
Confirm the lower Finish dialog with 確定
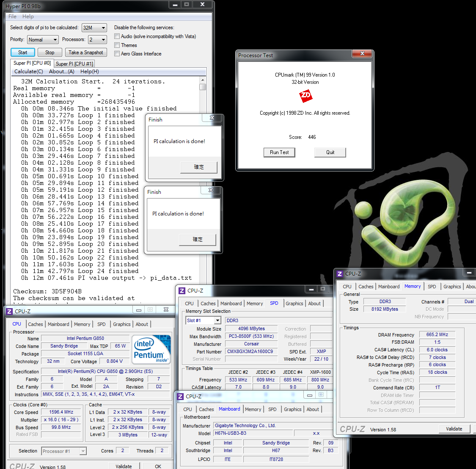tap(198, 239)
